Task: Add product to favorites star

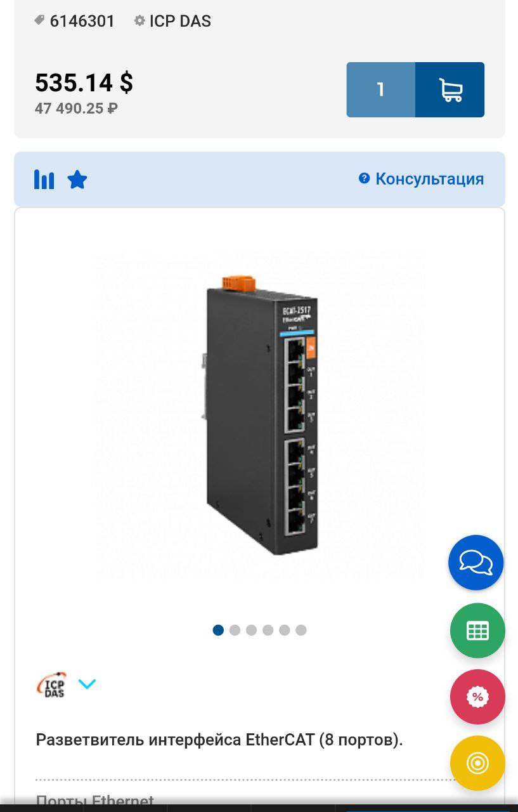Action: [x=77, y=180]
